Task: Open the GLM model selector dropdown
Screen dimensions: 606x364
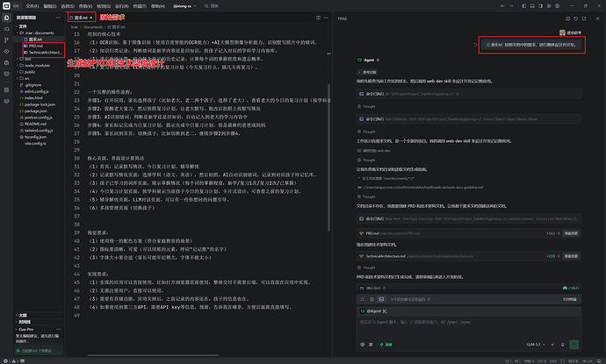Action: 536,345
